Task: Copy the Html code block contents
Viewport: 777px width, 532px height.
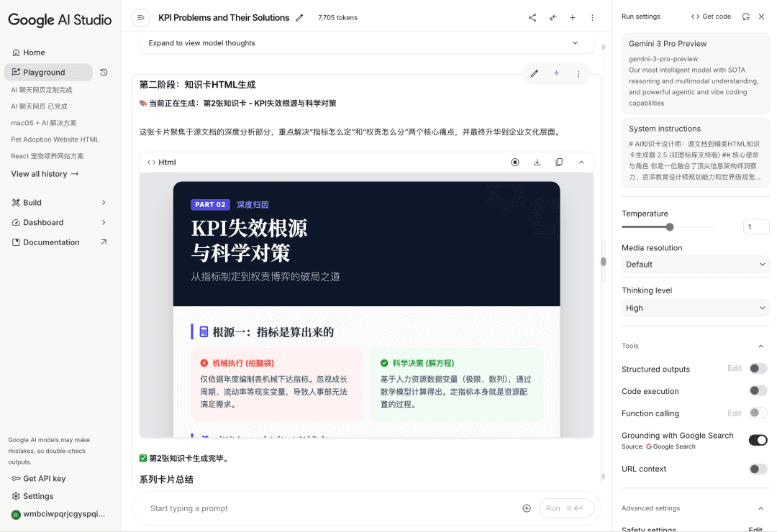Action: [559, 162]
